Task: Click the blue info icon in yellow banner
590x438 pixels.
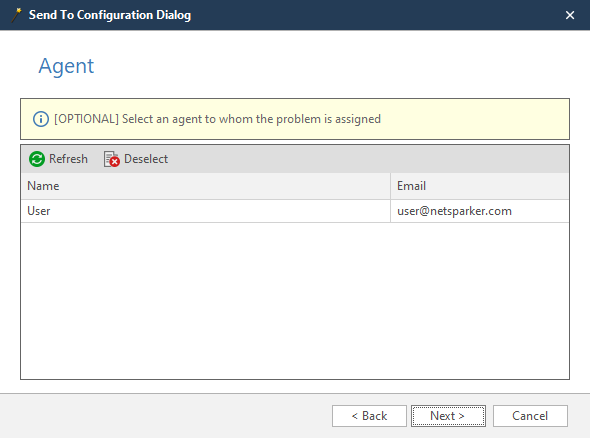Action: coord(41,119)
